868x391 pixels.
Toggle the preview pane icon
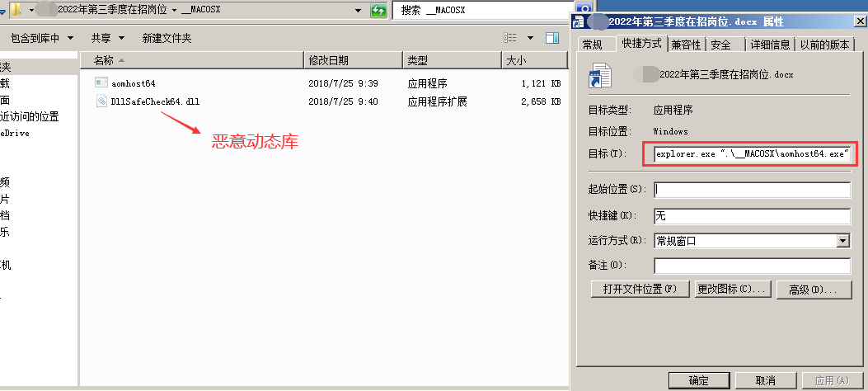pos(552,38)
